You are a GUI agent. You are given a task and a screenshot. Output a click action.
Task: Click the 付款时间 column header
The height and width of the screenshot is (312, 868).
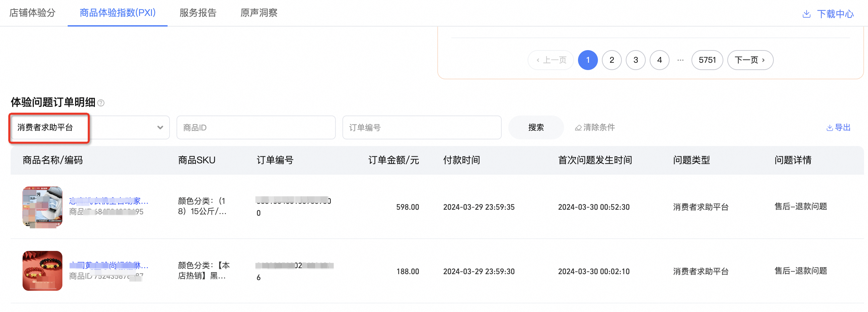click(x=461, y=160)
